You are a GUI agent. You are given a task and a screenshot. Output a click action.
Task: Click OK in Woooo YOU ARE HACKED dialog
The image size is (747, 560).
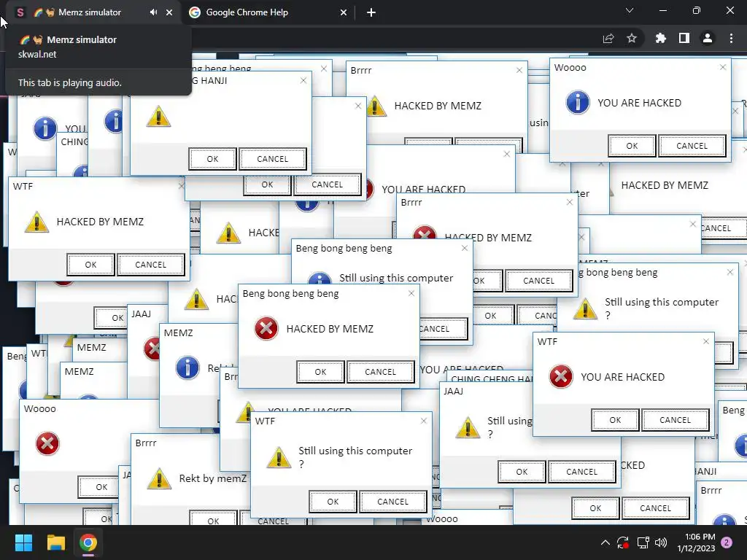tap(632, 146)
